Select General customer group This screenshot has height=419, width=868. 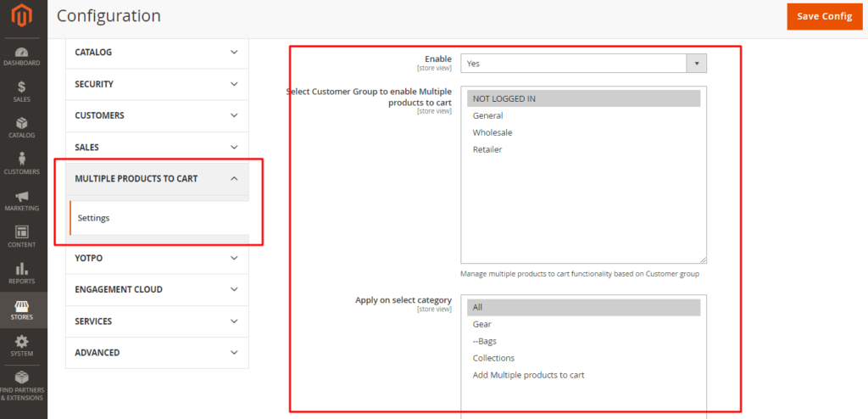tap(583, 116)
